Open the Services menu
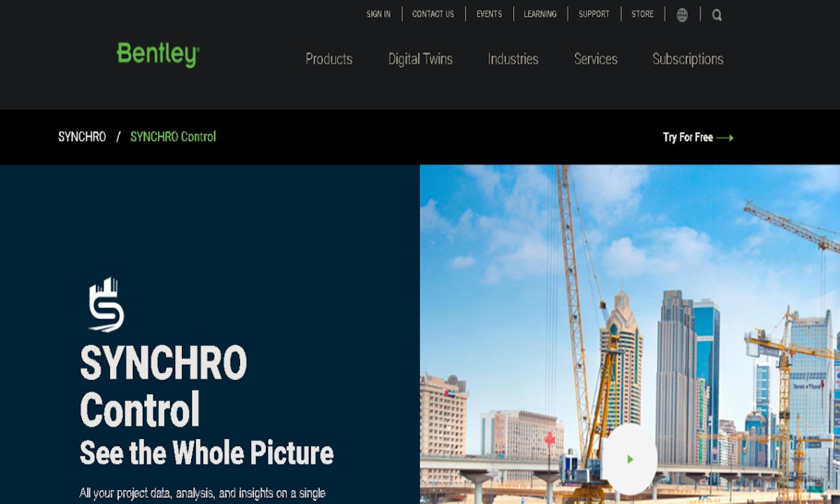Viewport: 840px width, 504px height. pyautogui.click(x=595, y=59)
